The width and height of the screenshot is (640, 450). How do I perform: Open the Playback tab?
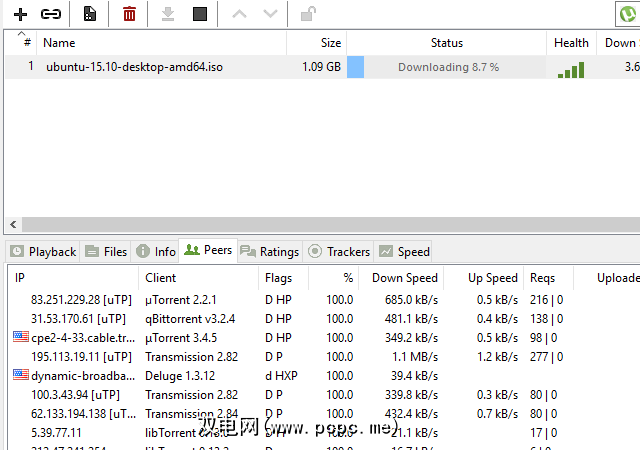click(43, 252)
